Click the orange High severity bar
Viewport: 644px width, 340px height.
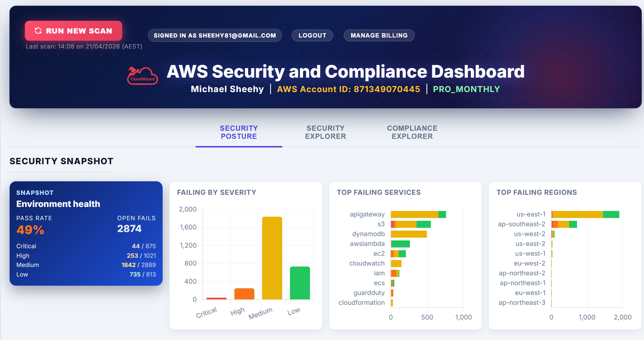click(244, 294)
